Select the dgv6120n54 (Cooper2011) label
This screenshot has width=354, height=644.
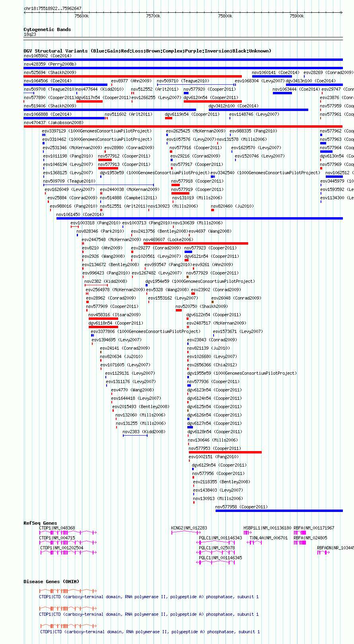(x=211, y=97)
